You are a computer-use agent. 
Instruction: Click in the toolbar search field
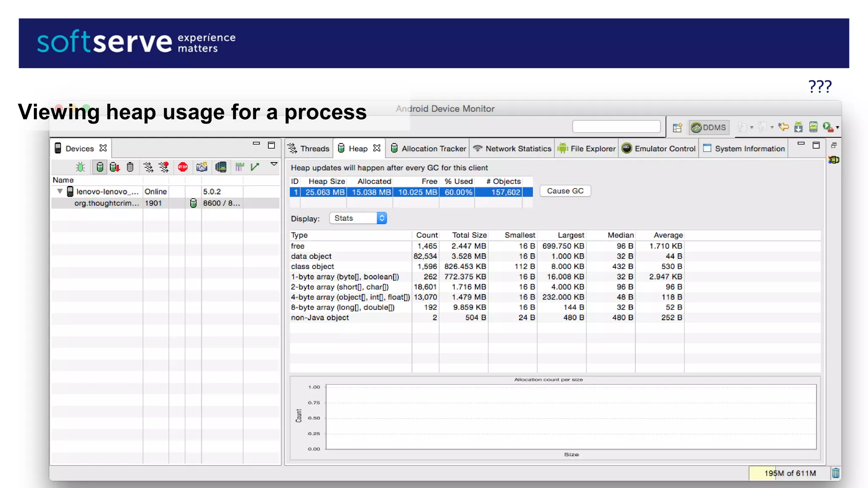pos(616,126)
